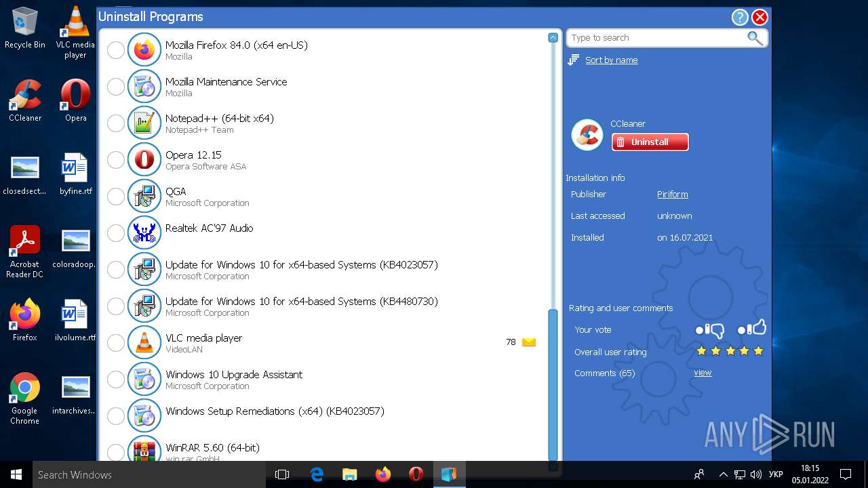
Task: Open Recycle Bin on desktop
Action: point(25,28)
